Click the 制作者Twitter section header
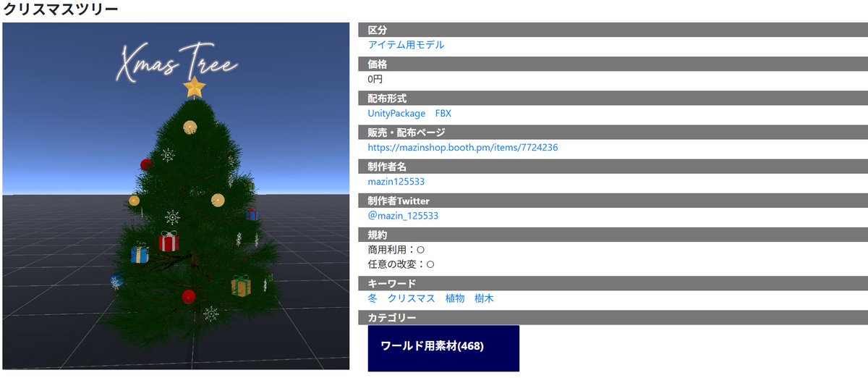The image size is (868, 378). pos(613,201)
